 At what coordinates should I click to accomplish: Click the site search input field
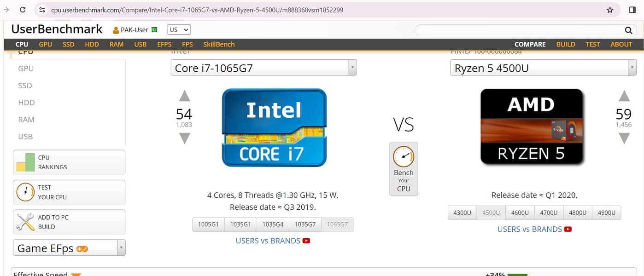coord(518,30)
